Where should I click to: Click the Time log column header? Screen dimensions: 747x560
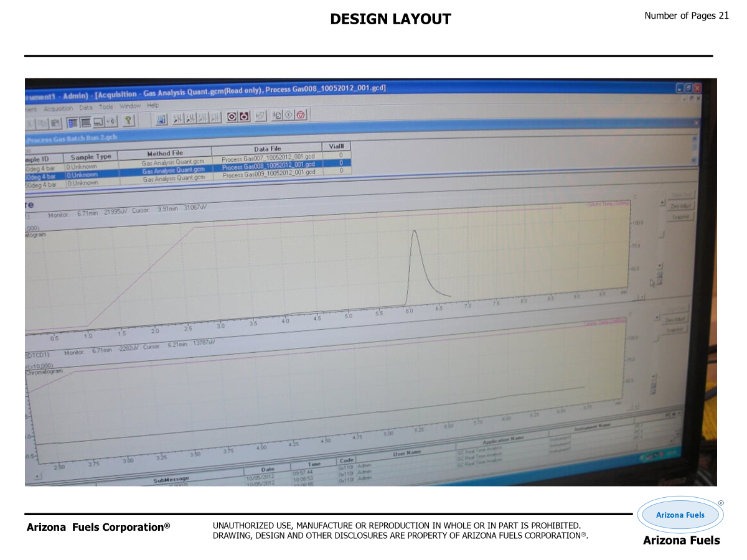click(x=314, y=464)
